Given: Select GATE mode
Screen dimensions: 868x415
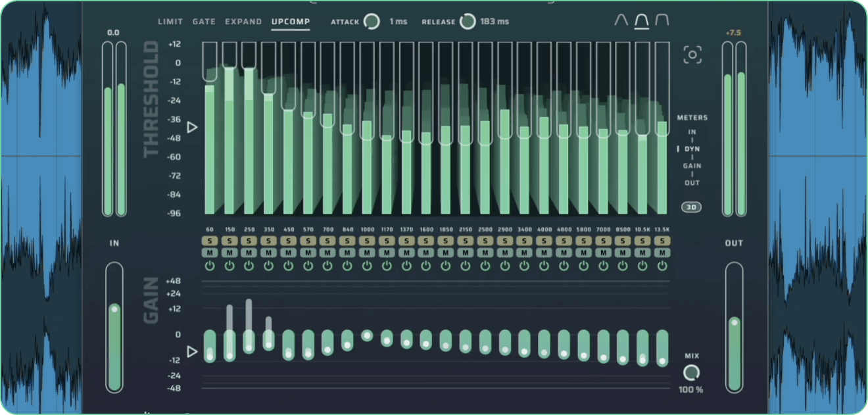Looking at the screenshot, I should 204,22.
